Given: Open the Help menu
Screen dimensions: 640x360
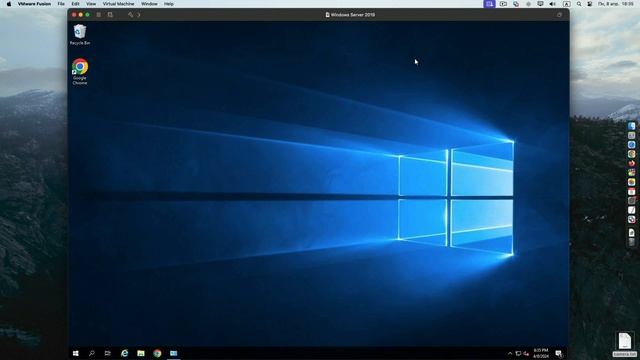Looking at the screenshot, I should [x=169, y=4].
